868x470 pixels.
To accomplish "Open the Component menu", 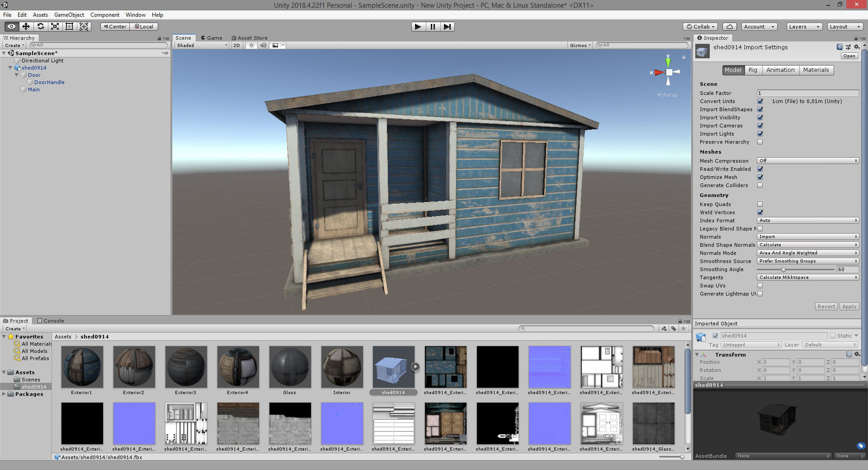I will (105, 15).
